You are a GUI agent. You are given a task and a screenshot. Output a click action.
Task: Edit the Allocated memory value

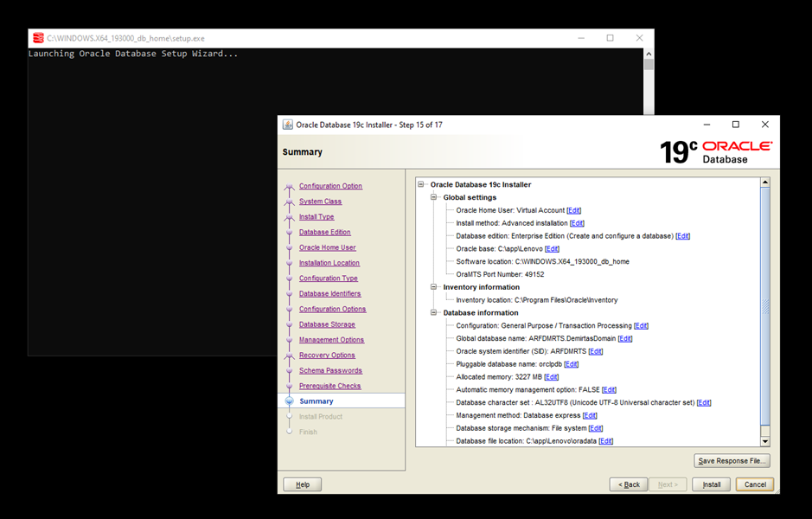click(x=552, y=377)
